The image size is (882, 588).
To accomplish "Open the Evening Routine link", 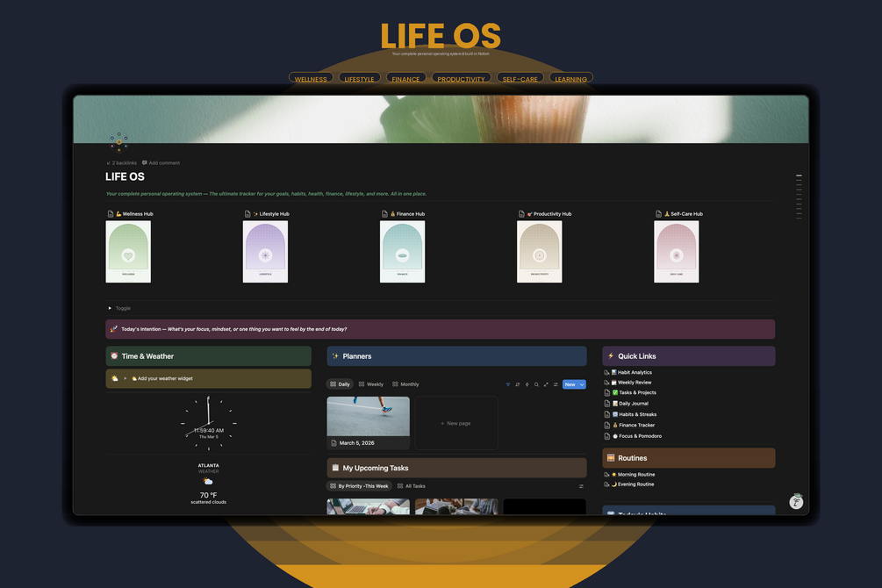I will pyautogui.click(x=635, y=484).
